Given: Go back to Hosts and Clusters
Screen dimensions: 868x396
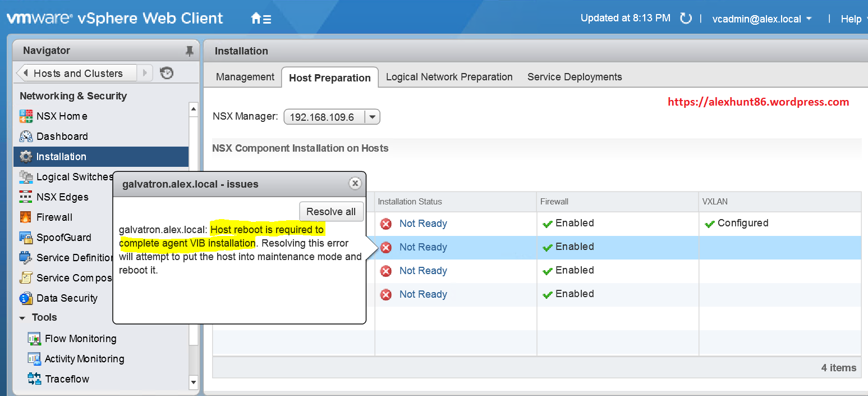Looking at the screenshot, I should coord(77,73).
